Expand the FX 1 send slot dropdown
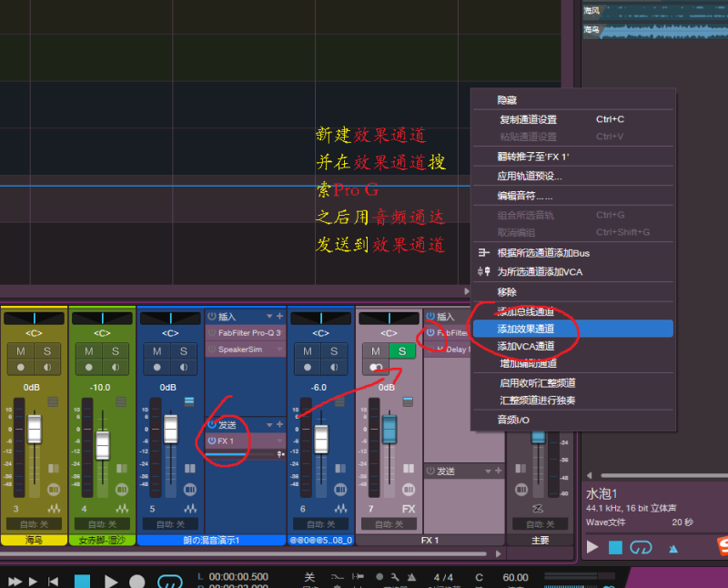The height and width of the screenshot is (588, 728). coord(279,441)
